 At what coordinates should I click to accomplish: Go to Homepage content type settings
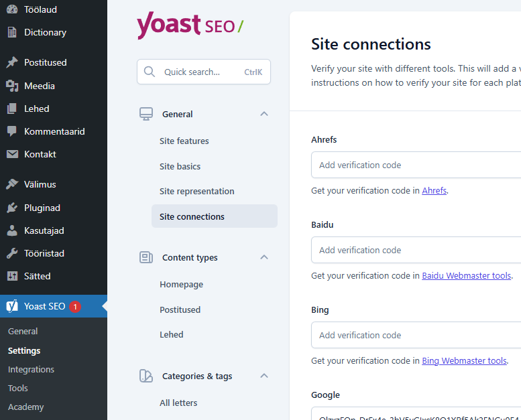181,284
